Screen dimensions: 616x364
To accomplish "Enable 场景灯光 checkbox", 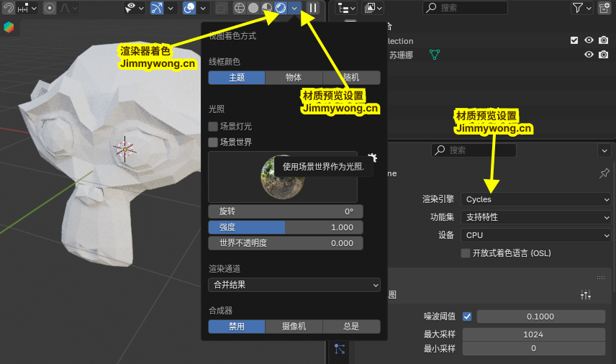I will pyautogui.click(x=213, y=126).
